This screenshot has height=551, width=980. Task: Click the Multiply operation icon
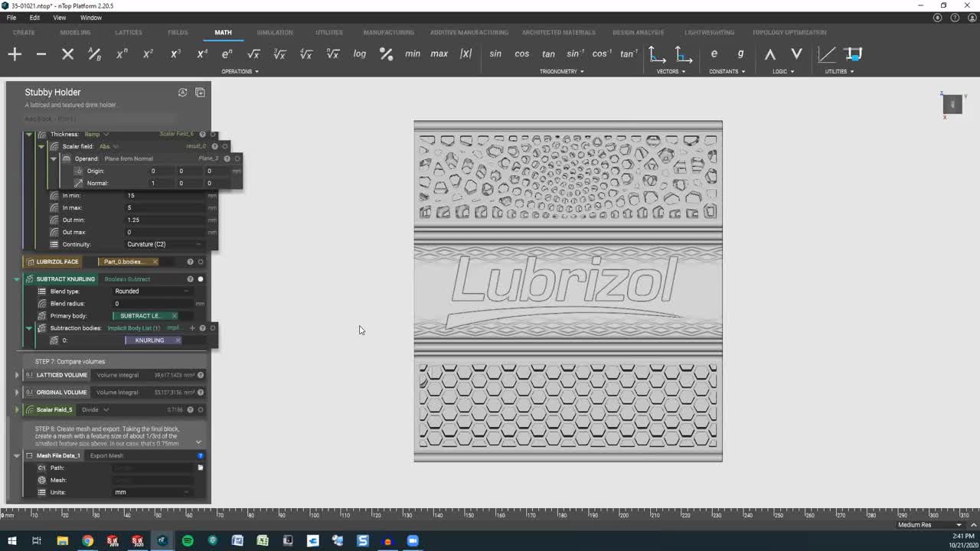(x=67, y=54)
